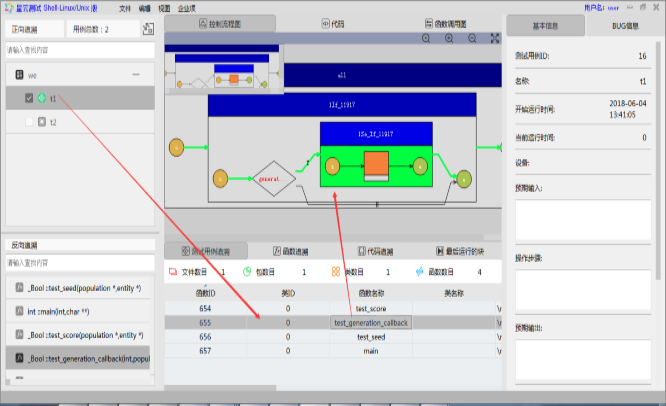Viewport: 666px width, 406px height.
Task: Click the green package count icon
Action: click(x=247, y=272)
